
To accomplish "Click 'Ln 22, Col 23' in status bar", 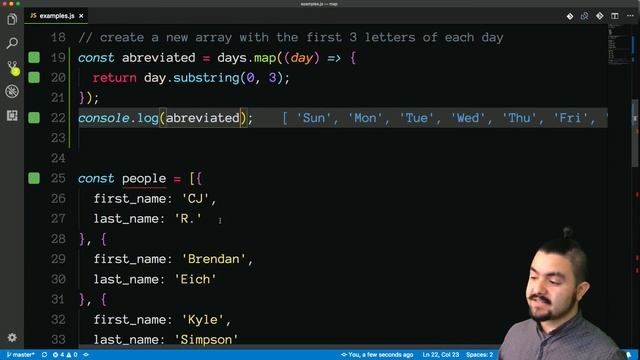I will (x=441, y=355).
